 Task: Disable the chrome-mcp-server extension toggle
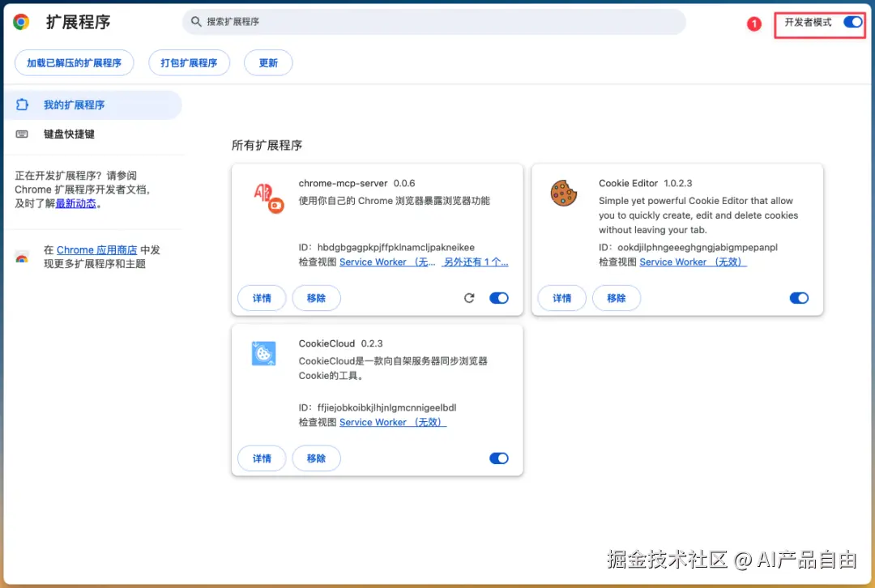pyautogui.click(x=499, y=298)
